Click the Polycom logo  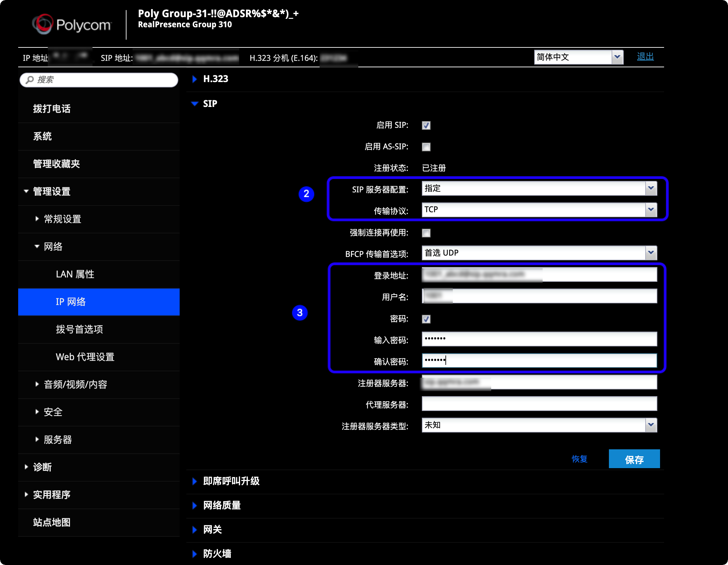(72, 24)
